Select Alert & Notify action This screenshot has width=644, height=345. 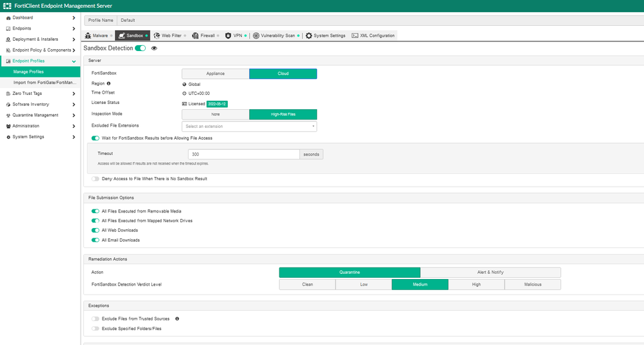tap(490, 272)
